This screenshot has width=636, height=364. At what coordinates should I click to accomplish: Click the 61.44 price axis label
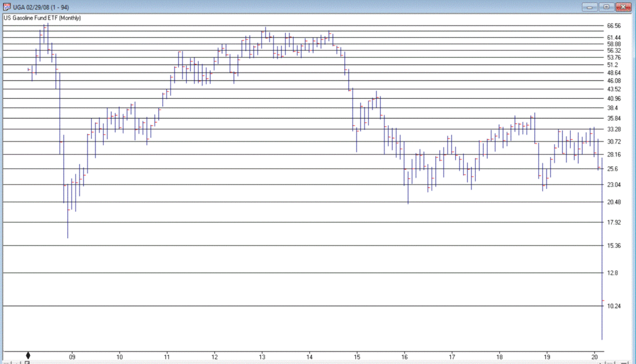point(614,37)
